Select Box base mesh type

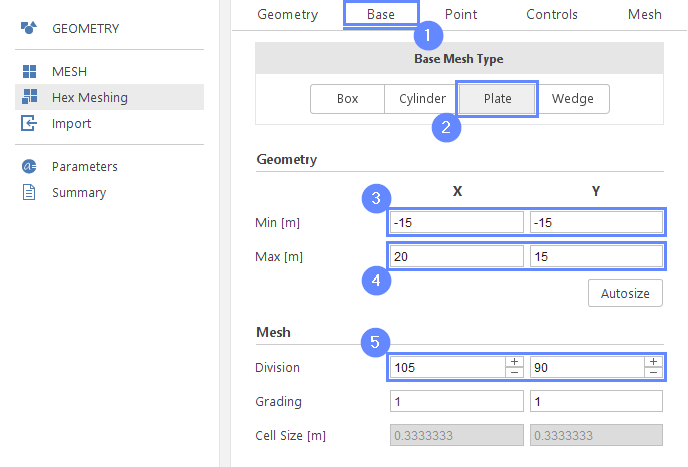click(347, 99)
